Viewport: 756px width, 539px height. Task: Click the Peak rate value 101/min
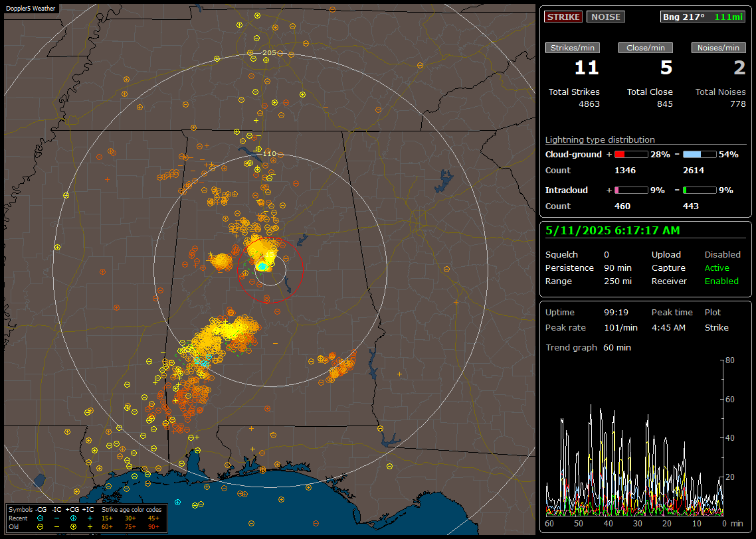click(621, 327)
